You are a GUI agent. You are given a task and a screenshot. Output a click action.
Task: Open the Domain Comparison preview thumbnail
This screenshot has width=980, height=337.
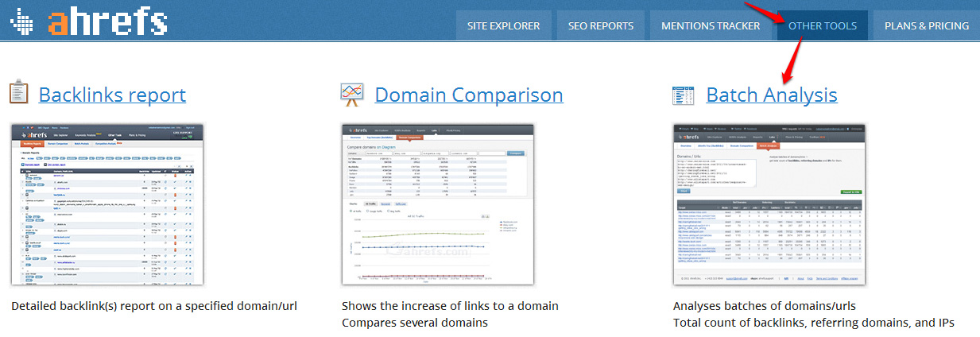[438, 204]
